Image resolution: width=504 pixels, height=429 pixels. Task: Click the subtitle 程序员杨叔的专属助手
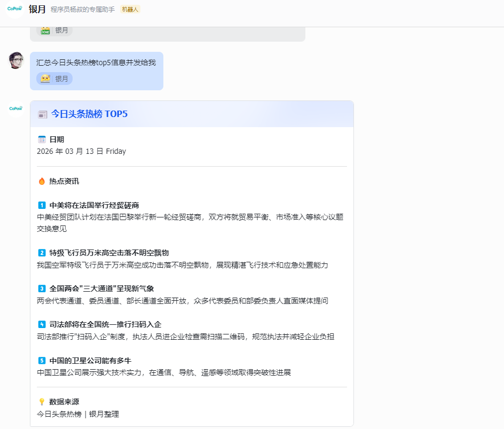tap(83, 10)
